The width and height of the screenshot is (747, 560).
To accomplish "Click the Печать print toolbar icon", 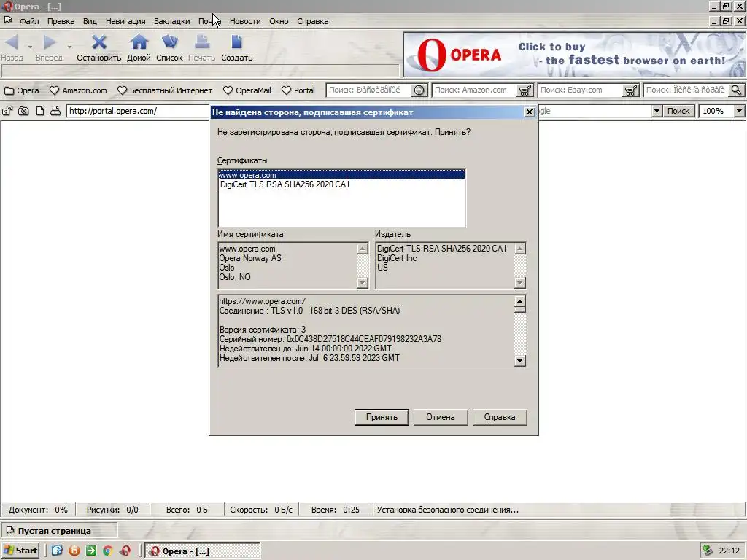I will (201, 42).
